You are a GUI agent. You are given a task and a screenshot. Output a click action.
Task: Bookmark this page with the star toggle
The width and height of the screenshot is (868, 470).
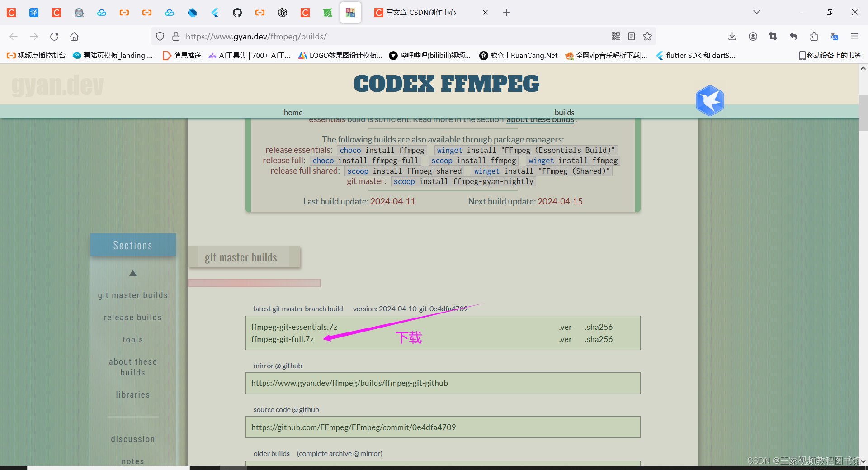click(x=647, y=36)
